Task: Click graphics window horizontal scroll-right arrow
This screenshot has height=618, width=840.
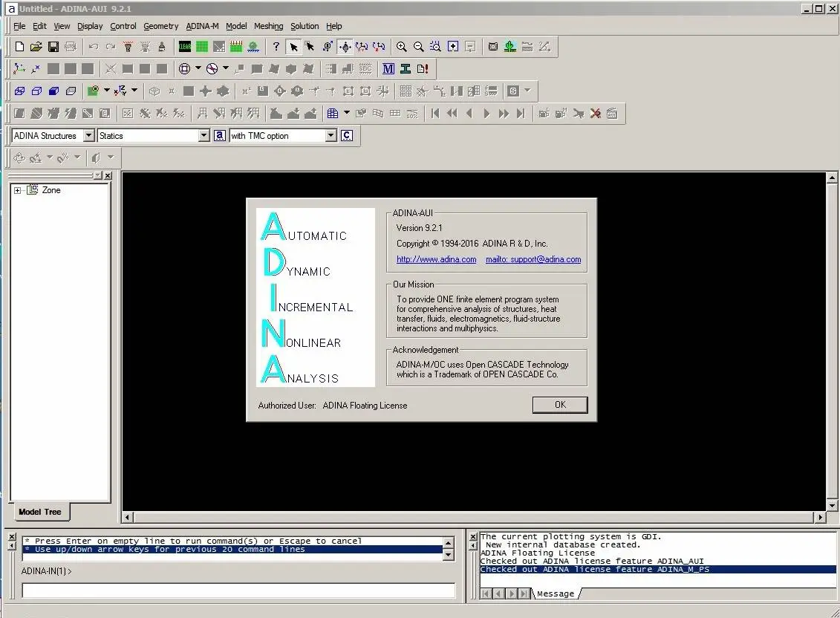Action: 820,517
